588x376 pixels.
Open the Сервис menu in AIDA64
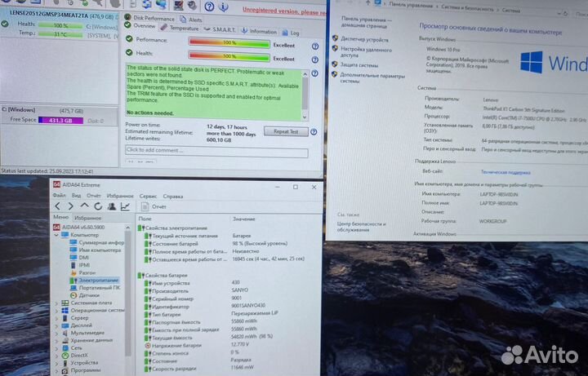(148, 196)
